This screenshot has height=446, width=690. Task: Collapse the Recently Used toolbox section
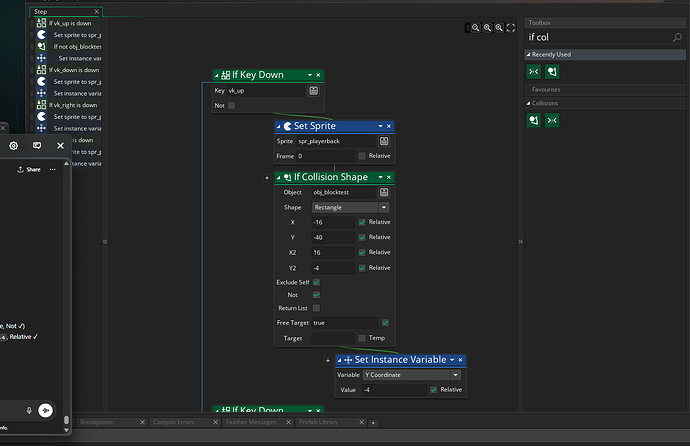(x=529, y=55)
